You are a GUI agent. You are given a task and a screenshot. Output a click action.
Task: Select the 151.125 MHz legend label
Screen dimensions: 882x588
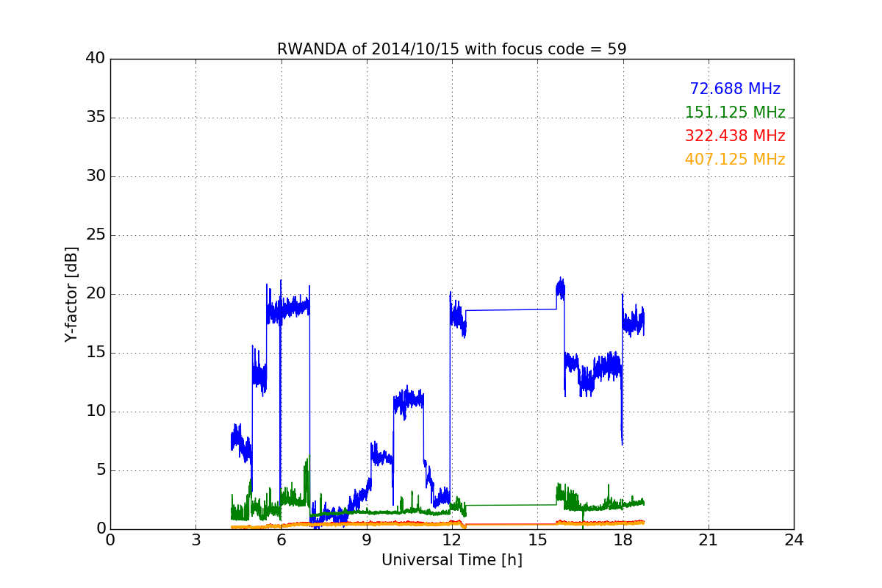pos(735,112)
